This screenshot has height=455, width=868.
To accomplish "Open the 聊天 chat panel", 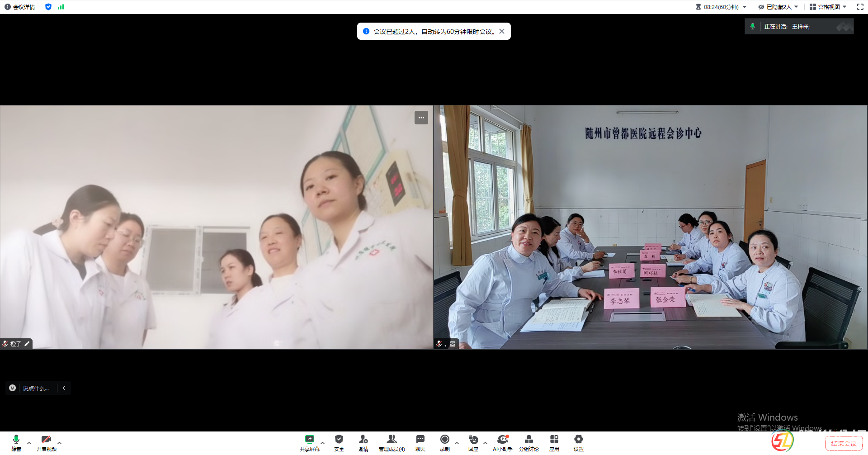I will point(420,442).
